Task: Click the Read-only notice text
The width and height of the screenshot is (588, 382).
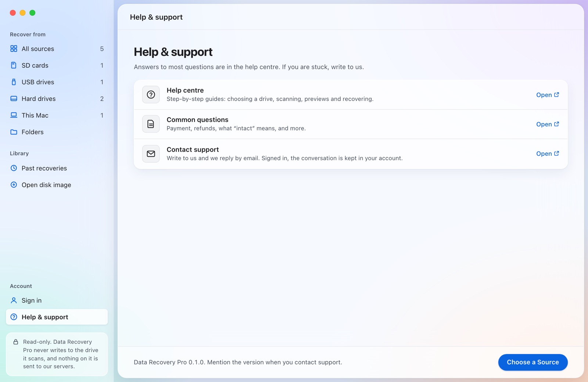Action: (61, 354)
